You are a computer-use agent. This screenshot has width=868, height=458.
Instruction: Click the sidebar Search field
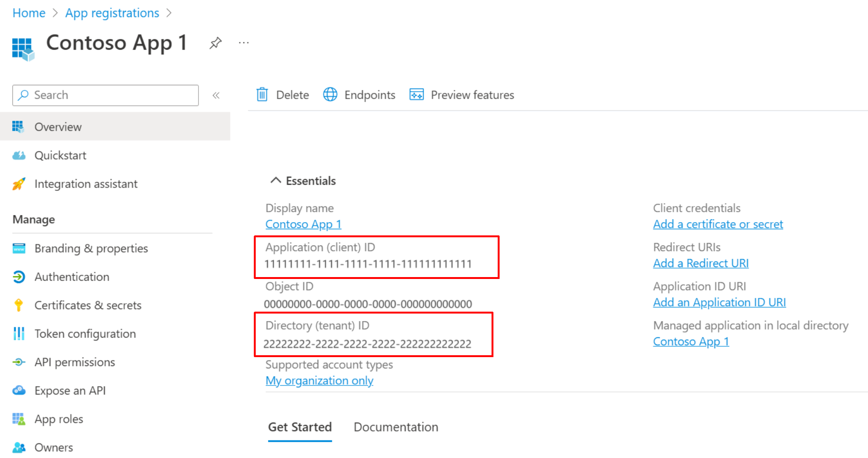105,95
